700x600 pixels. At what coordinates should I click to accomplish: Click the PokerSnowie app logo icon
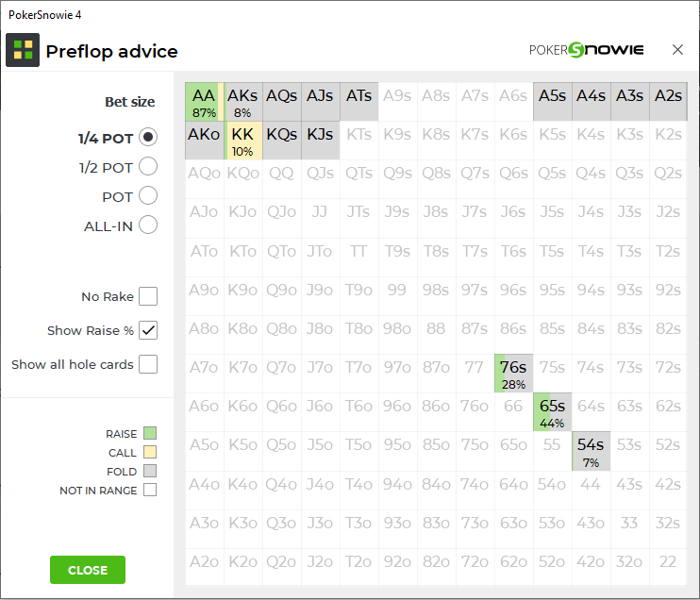pos(23,50)
